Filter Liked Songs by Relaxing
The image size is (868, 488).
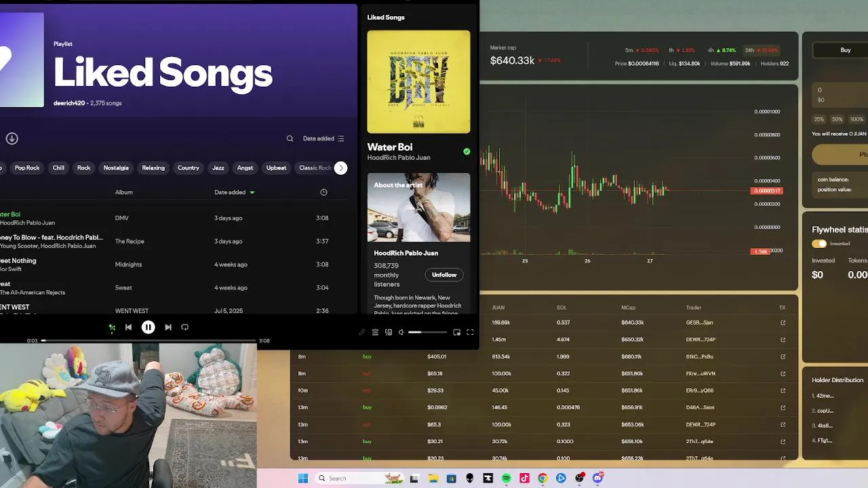[x=153, y=167]
